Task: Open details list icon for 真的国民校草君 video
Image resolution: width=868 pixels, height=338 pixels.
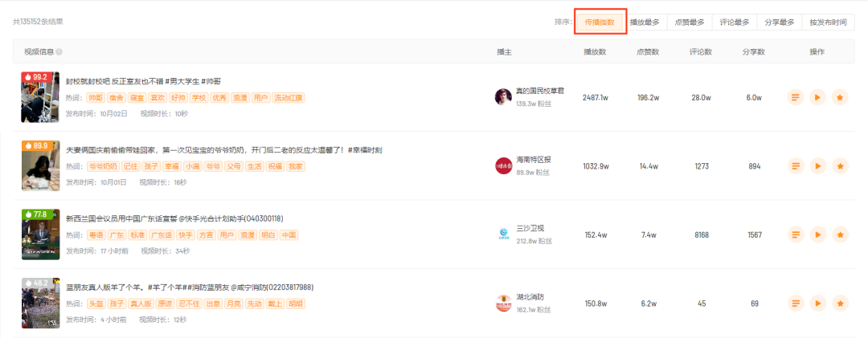Action: (x=796, y=98)
